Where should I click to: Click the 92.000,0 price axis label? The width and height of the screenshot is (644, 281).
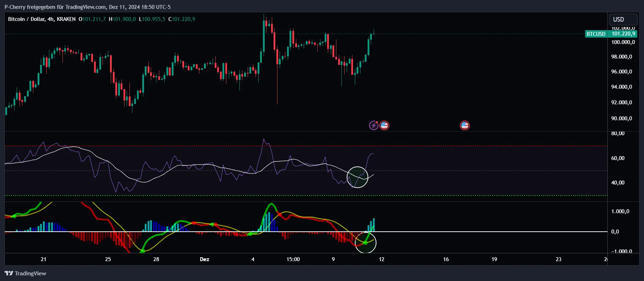point(622,103)
